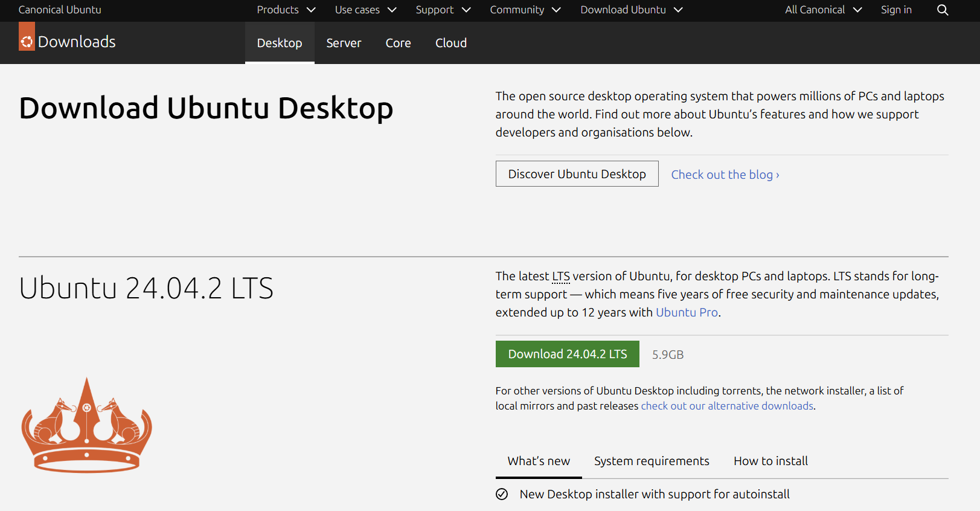Image resolution: width=980 pixels, height=511 pixels.
Task: Open the alternative downloads link
Action: pyautogui.click(x=727, y=406)
